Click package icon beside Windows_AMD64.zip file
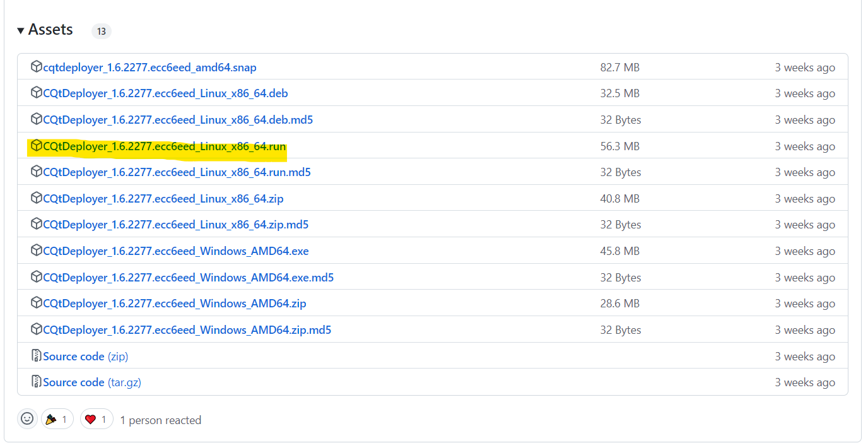The height and width of the screenshot is (443, 868). click(x=36, y=303)
